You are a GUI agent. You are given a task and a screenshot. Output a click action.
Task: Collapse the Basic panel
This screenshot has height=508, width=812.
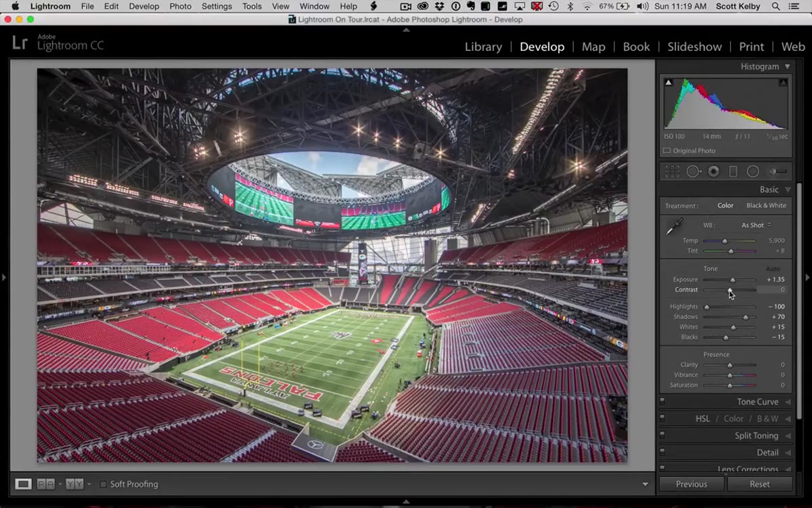[x=787, y=190]
